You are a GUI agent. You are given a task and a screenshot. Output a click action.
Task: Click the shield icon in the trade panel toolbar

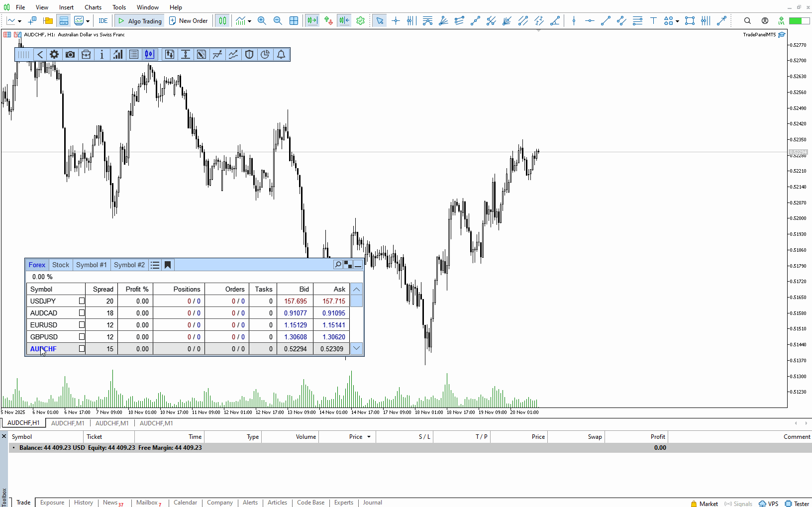pyautogui.click(x=249, y=55)
